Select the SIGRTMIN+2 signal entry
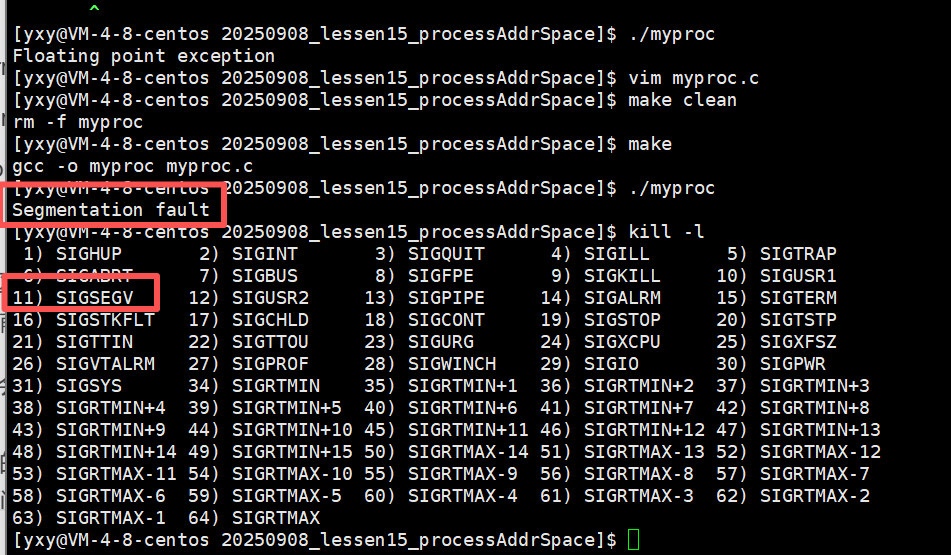This screenshot has width=951, height=555. (616, 386)
